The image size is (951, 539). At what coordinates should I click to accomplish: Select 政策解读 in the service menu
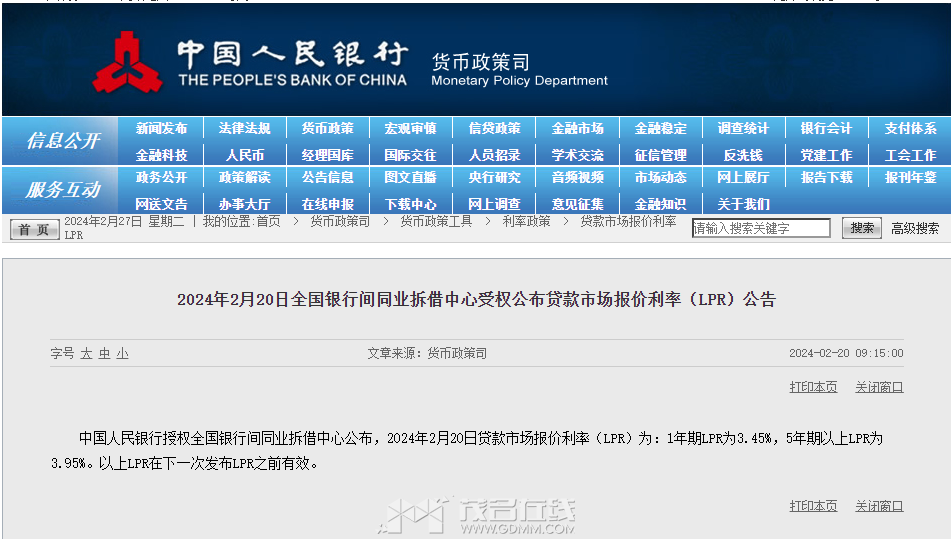pyautogui.click(x=244, y=178)
